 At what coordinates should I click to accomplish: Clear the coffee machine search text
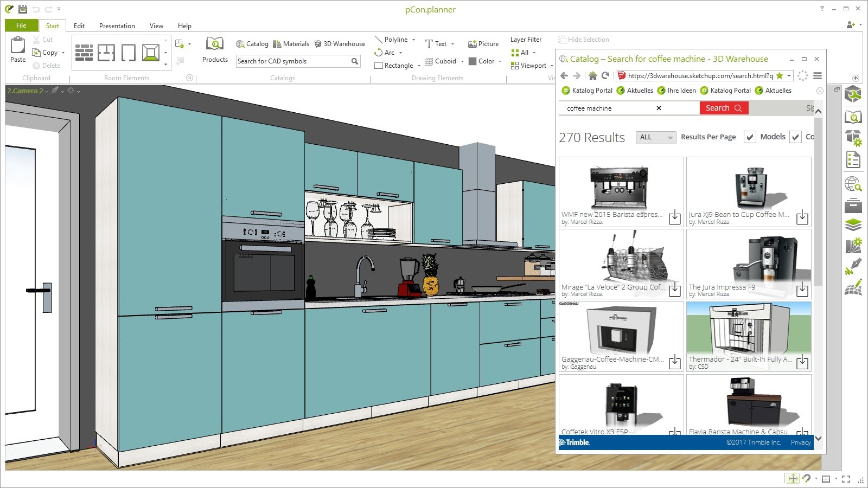point(659,108)
